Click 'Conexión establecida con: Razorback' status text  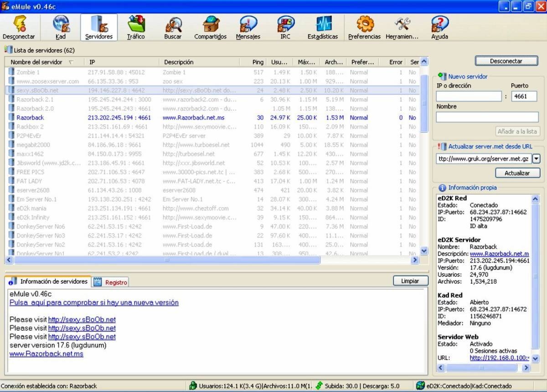(49, 386)
